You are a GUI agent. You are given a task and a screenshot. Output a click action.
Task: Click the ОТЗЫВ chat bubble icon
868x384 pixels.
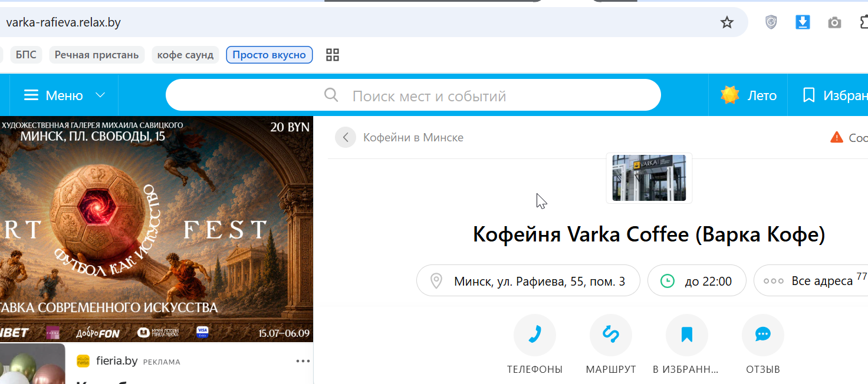coord(763,335)
